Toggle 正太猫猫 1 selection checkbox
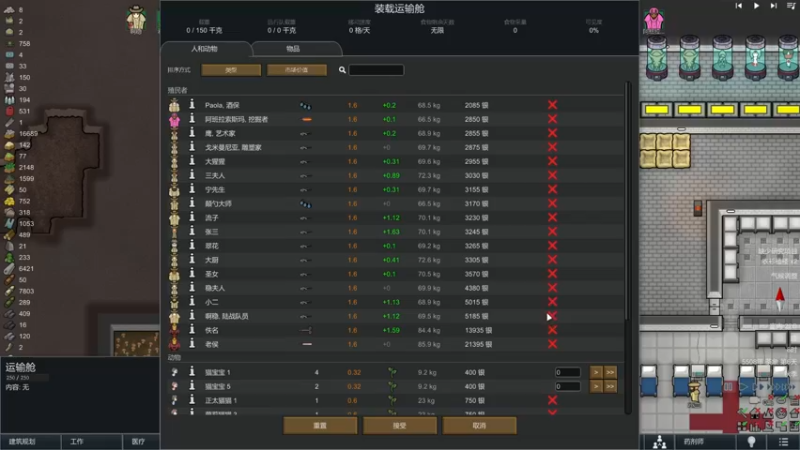 coord(553,400)
